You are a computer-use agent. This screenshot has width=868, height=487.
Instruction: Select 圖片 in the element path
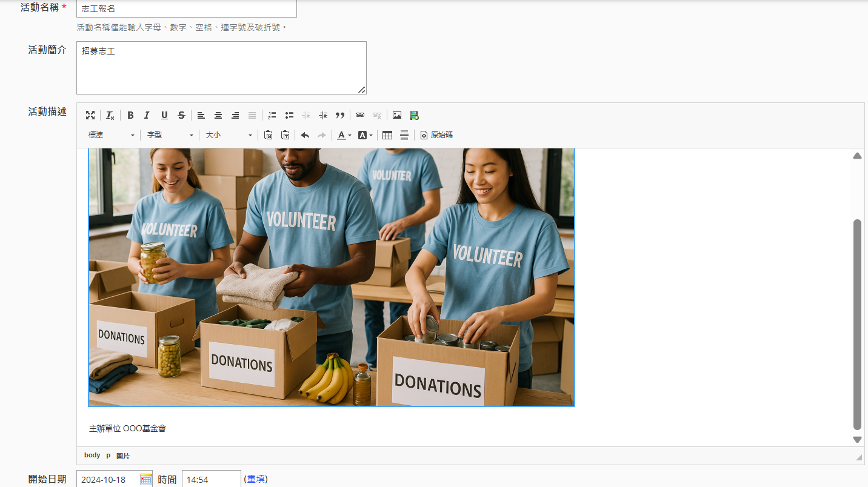tap(123, 456)
